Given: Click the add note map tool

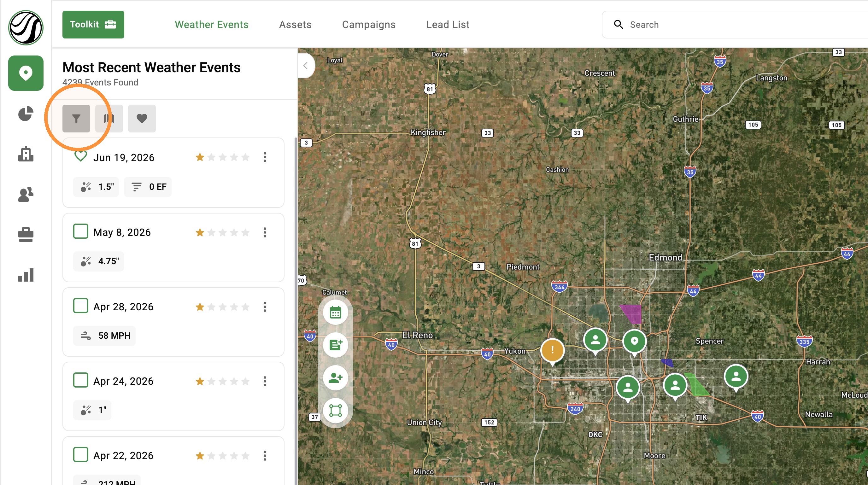Looking at the screenshot, I should (x=335, y=345).
